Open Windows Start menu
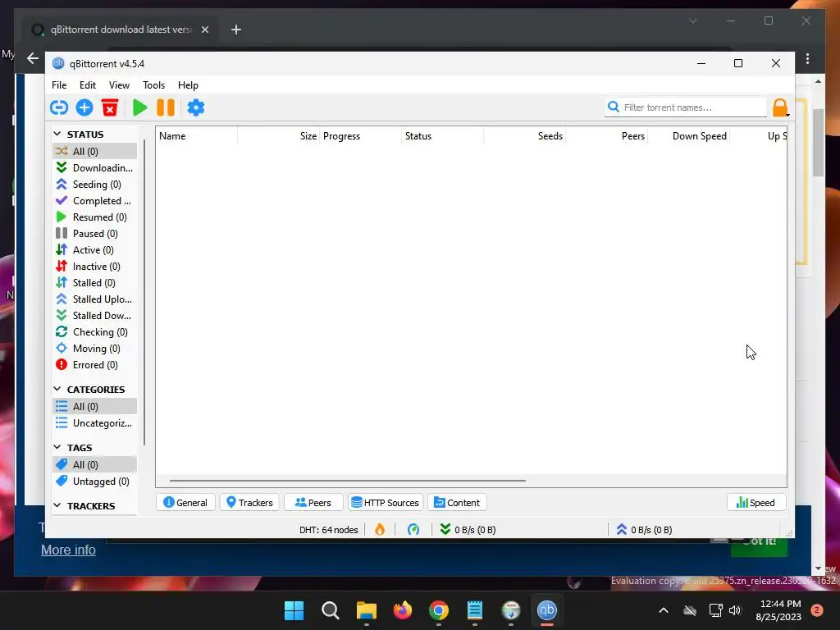840x630 pixels. coord(294,610)
